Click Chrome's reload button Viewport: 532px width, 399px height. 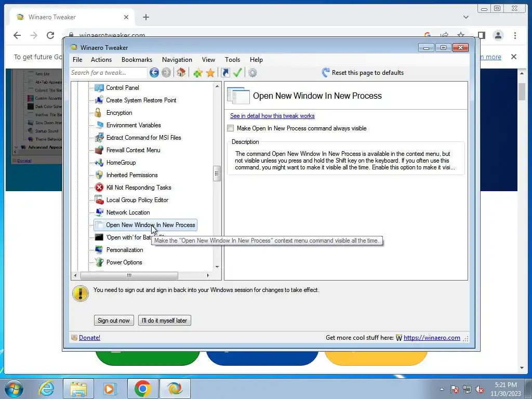[50, 35]
